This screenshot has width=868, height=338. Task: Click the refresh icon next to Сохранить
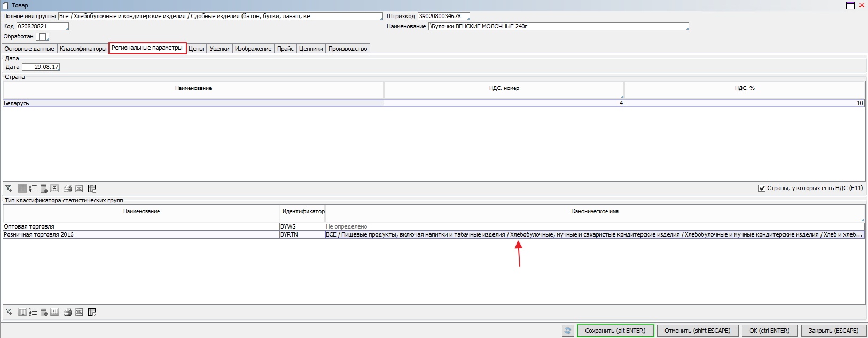pyautogui.click(x=568, y=331)
